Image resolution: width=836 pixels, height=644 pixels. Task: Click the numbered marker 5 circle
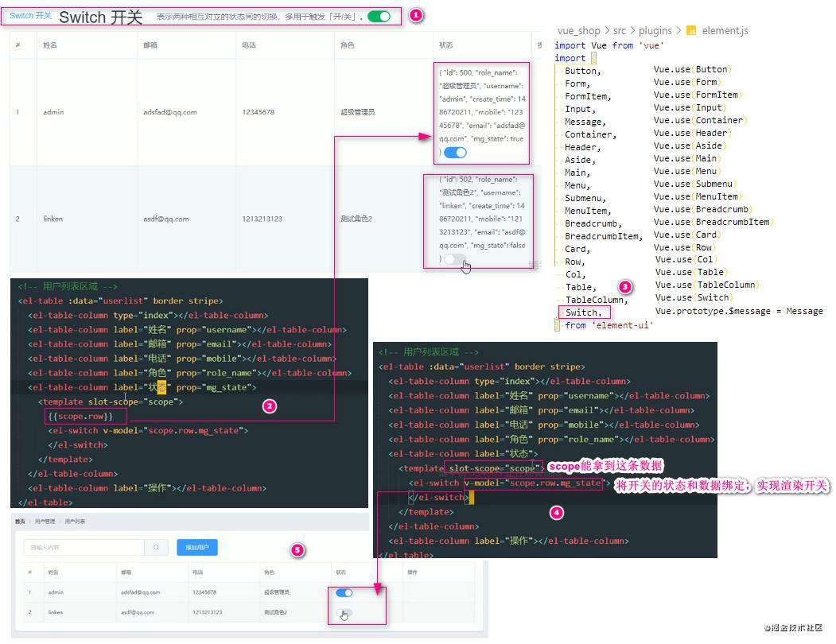(297, 549)
